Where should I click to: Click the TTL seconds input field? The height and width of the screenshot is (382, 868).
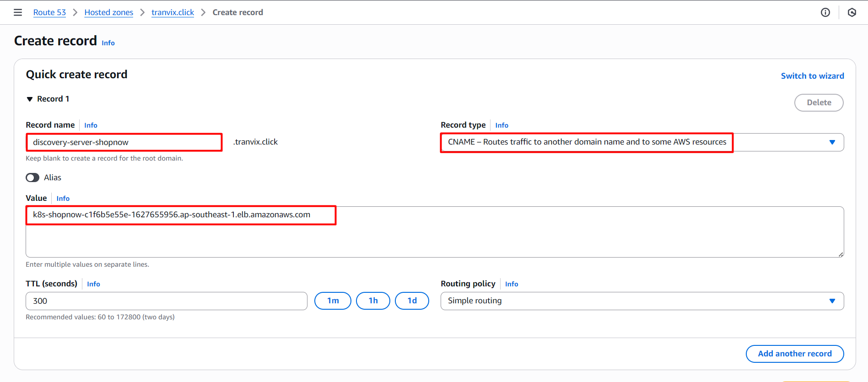coord(166,301)
